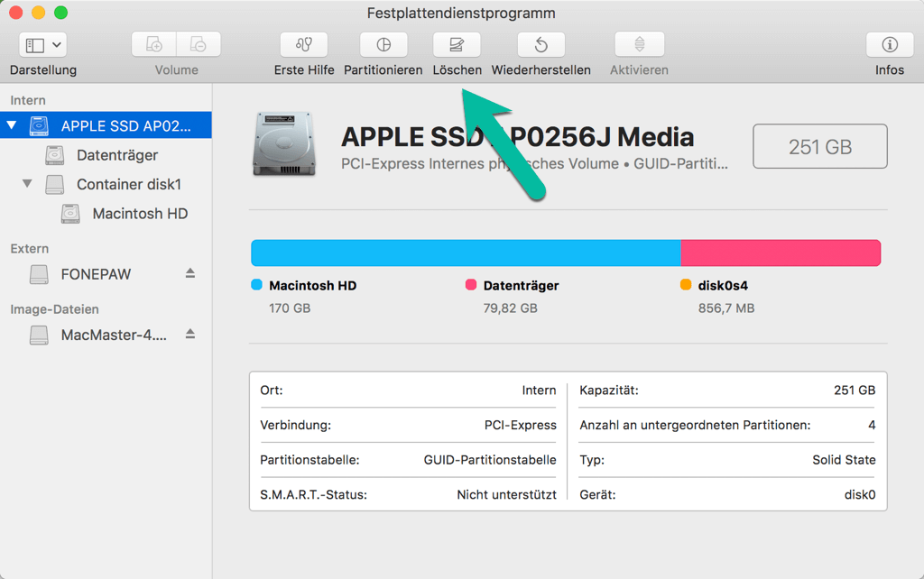Click the blue Macintosh HD usage bar
The width and height of the screenshot is (924, 579).
tap(466, 253)
